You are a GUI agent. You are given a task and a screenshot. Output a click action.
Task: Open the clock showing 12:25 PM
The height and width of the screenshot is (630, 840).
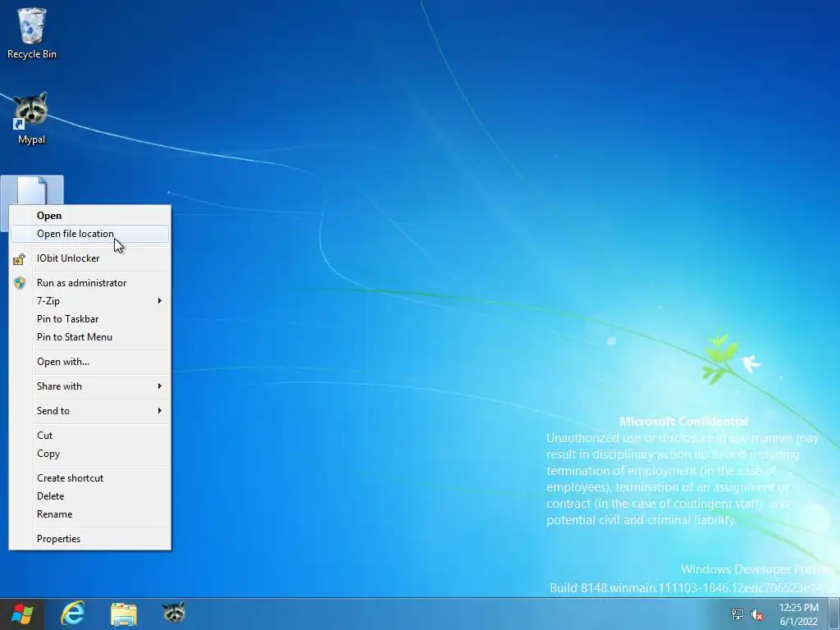pos(798,614)
